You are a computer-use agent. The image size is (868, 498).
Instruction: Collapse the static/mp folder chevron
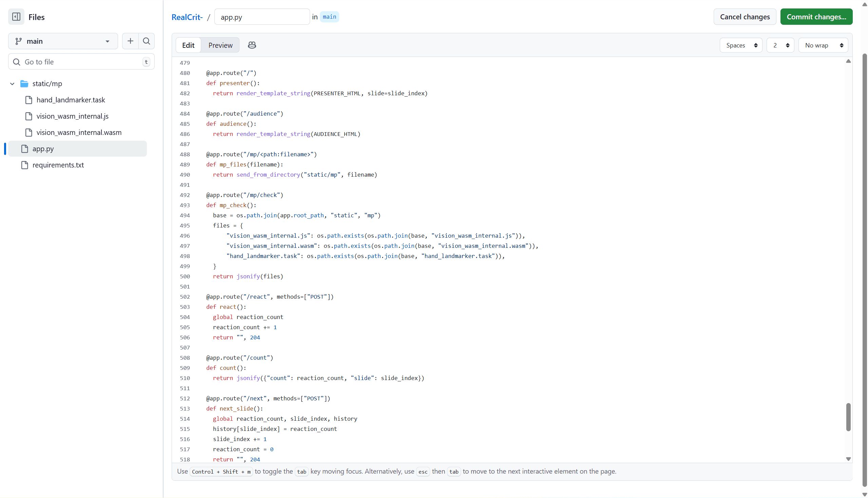coord(12,84)
